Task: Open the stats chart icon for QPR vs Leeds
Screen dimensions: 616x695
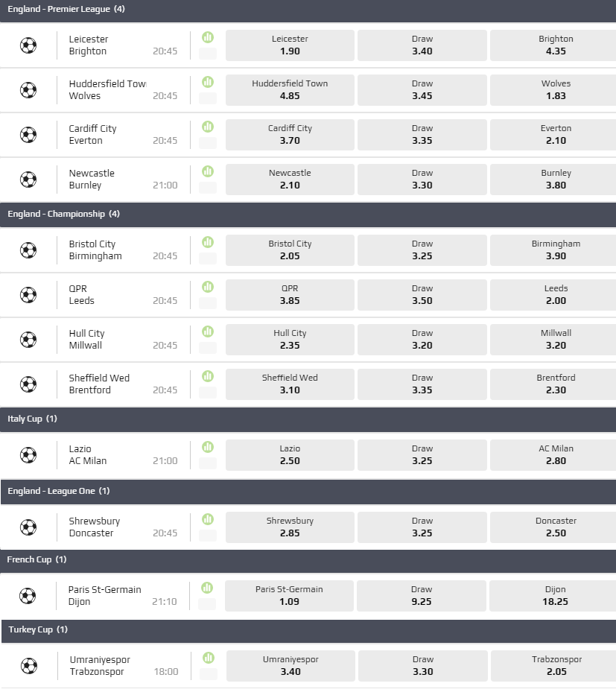Action: click(x=208, y=287)
